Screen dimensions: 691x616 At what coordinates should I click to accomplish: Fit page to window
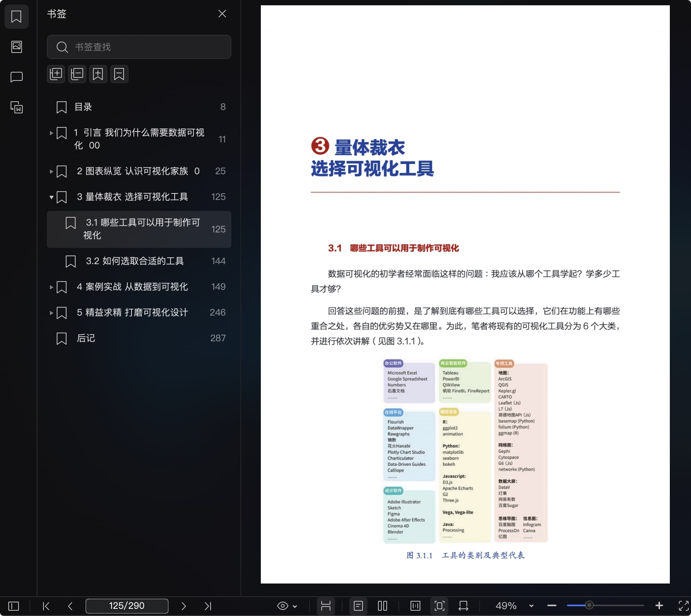[440, 606]
